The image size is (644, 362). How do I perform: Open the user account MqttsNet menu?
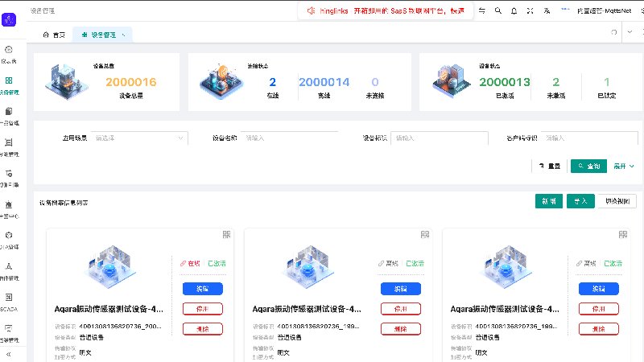pos(604,10)
